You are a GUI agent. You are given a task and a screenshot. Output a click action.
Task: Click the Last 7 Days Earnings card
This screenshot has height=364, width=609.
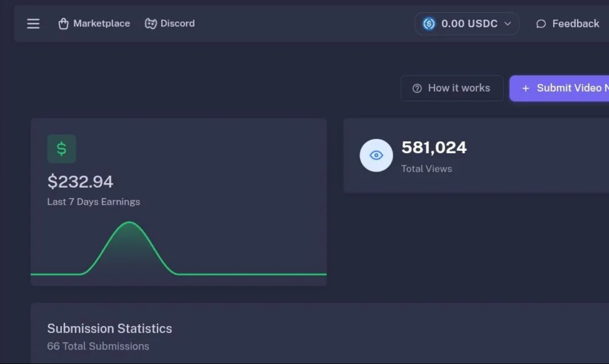[x=178, y=200]
